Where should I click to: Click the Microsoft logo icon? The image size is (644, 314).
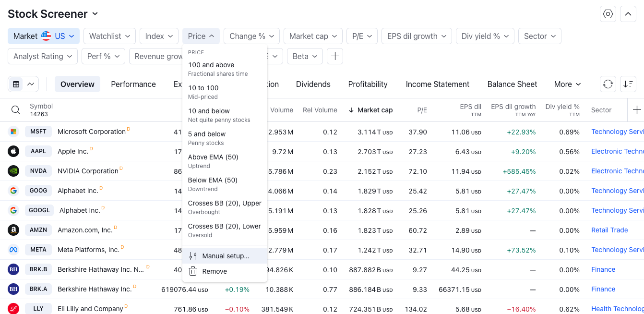click(x=13, y=132)
